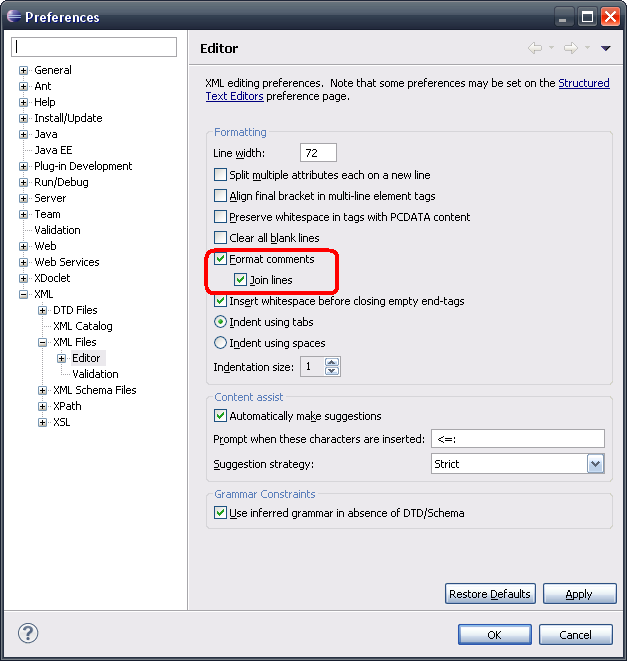Minimize the Preferences window
The width and height of the screenshot is (627, 661).
pyautogui.click(x=563, y=17)
